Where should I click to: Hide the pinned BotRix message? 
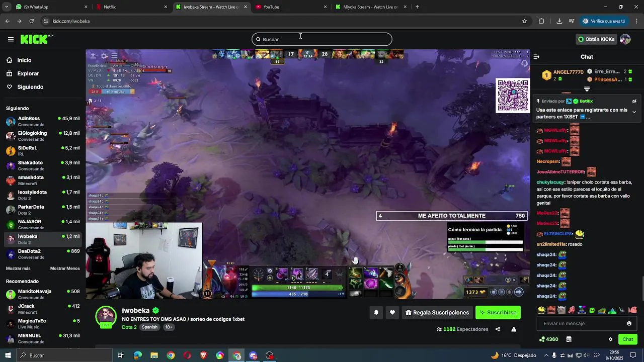click(x=634, y=101)
